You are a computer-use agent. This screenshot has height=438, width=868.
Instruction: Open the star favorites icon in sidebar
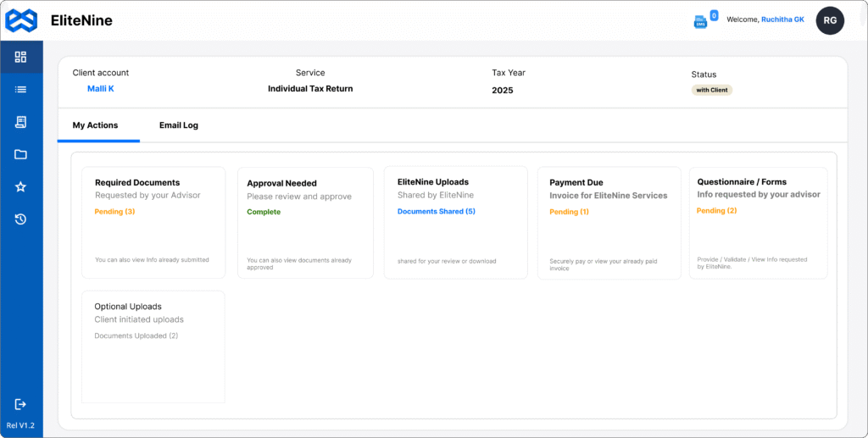coord(21,187)
